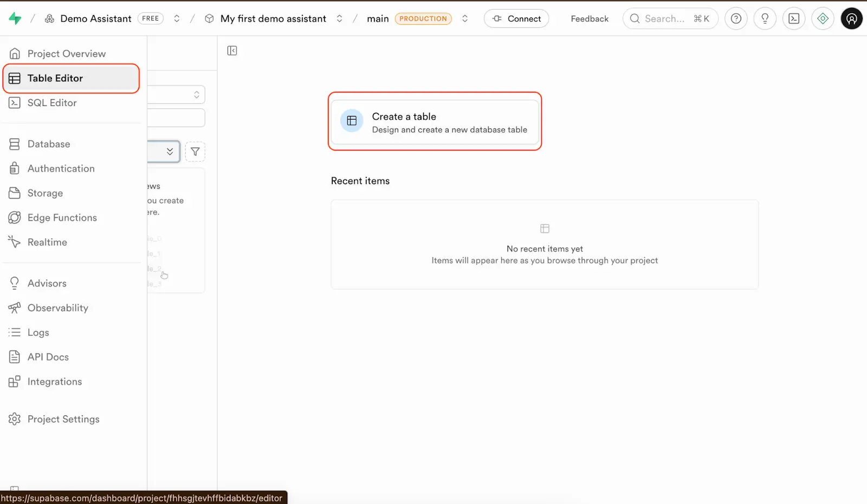This screenshot has height=504, width=867.
Task: Click the lightbulb suggestions icon in top bar
Action: coord(765,18)
